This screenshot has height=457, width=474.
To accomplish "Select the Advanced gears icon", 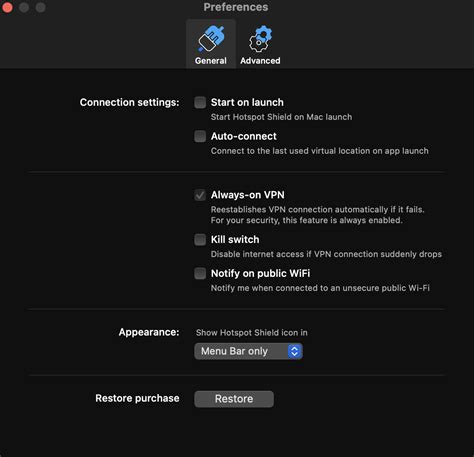I will (260, 39).
